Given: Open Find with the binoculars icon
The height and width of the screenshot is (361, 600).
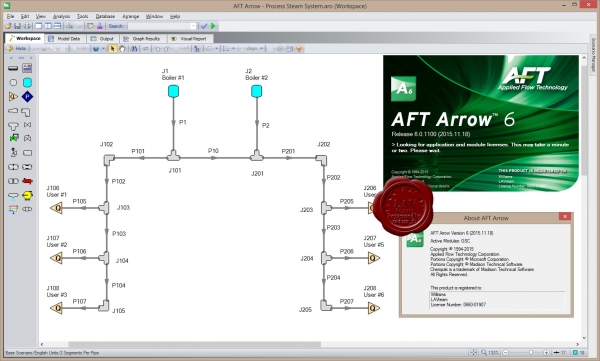Looking at the screenshot, I should 134,49.
